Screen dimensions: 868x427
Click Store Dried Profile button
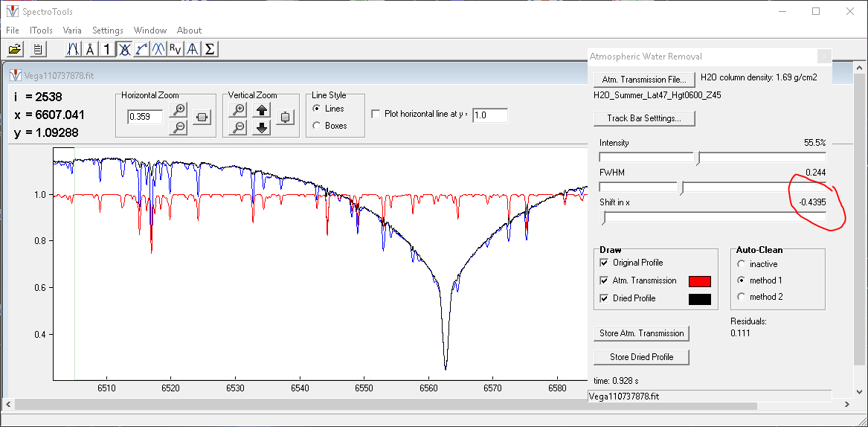click(641, 357)
